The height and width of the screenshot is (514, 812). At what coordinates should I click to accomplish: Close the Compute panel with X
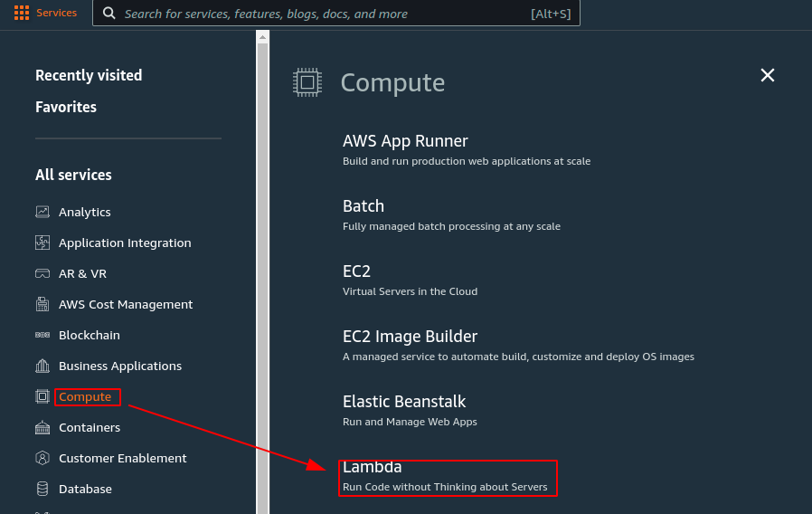[768, 75]
